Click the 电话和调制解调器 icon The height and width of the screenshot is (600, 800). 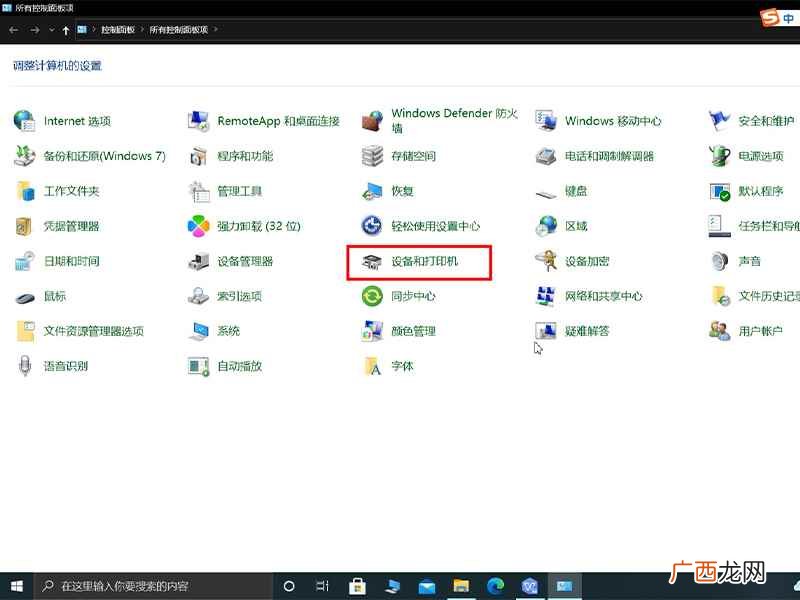(546, 156)
